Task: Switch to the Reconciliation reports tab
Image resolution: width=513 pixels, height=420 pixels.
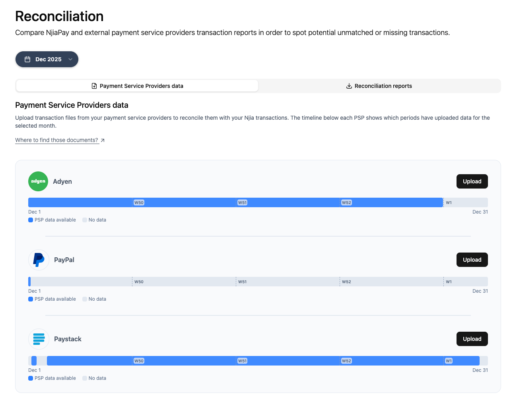Action: click(379, 86)
